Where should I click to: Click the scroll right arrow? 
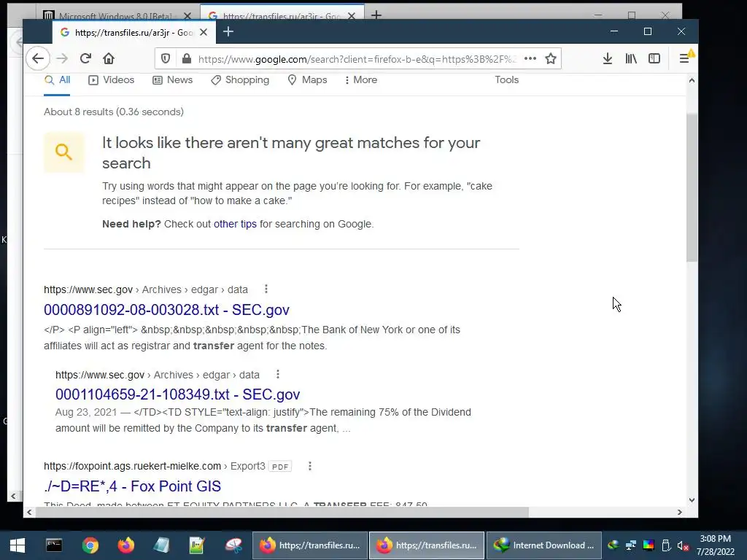click(680, 513)
